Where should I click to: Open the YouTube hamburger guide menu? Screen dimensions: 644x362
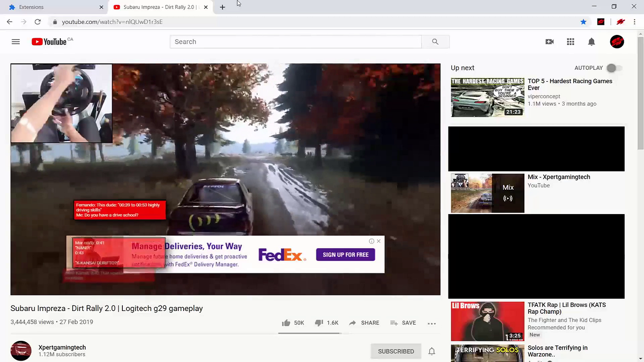[16, 42]
